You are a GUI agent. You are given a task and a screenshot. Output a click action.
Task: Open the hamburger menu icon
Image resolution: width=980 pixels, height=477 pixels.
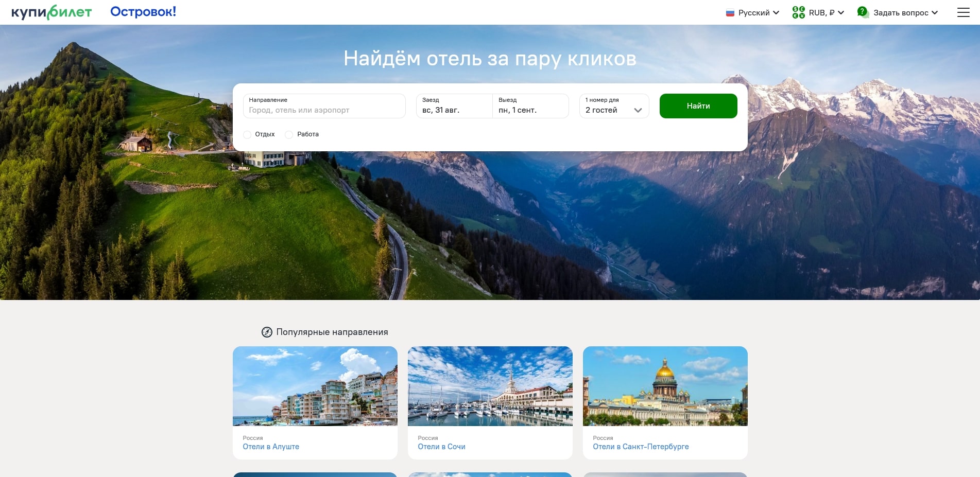pos(963,12)
